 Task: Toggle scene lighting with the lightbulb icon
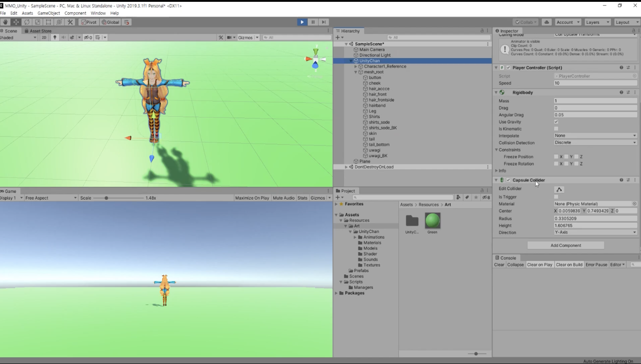[x=55, y=37]
